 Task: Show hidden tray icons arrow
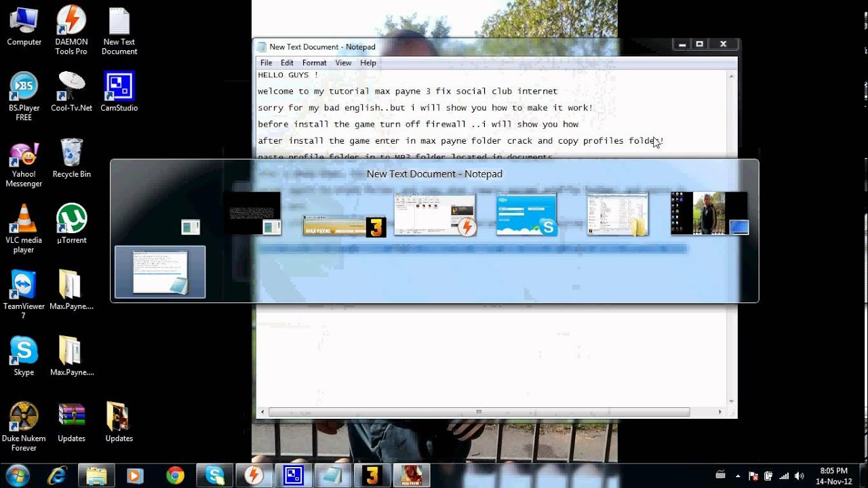738,476
